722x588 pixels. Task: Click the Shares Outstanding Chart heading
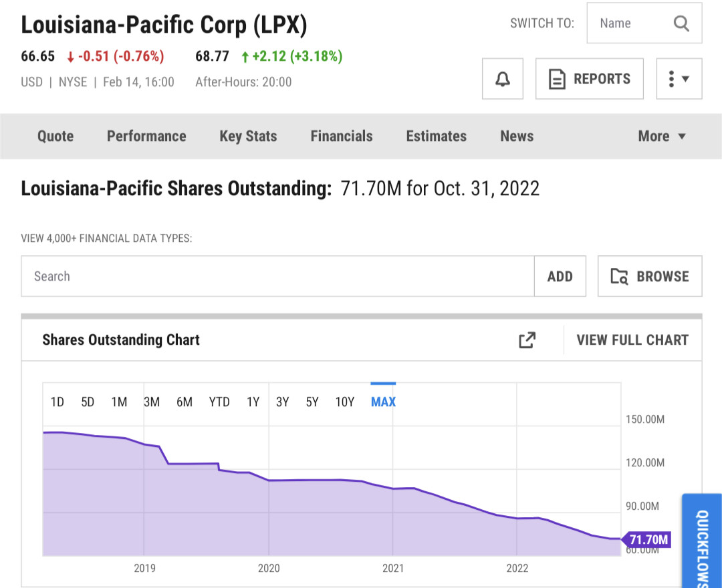click(x=121, y=340)
